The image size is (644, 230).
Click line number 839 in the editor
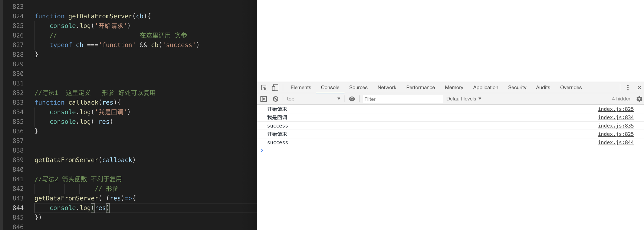18,160
